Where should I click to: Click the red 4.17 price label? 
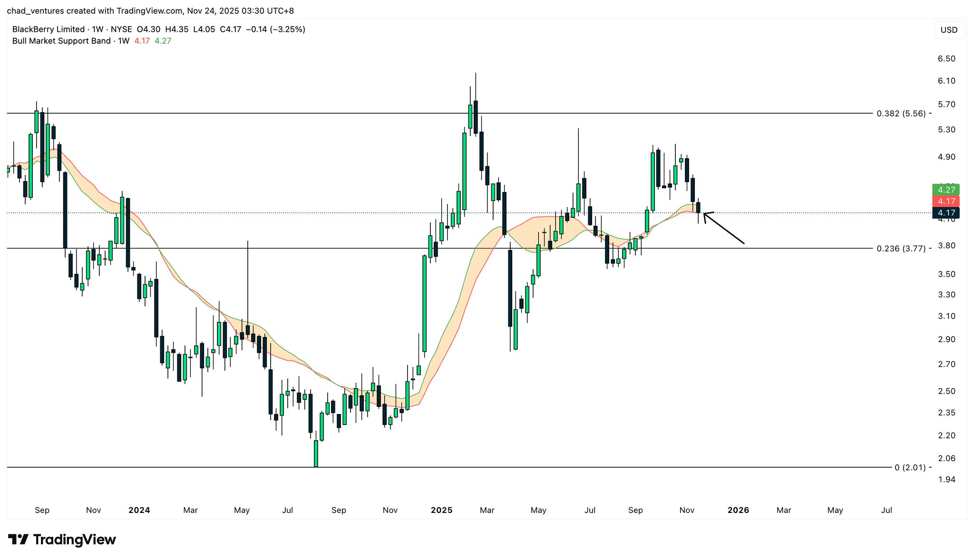(946, 201)
